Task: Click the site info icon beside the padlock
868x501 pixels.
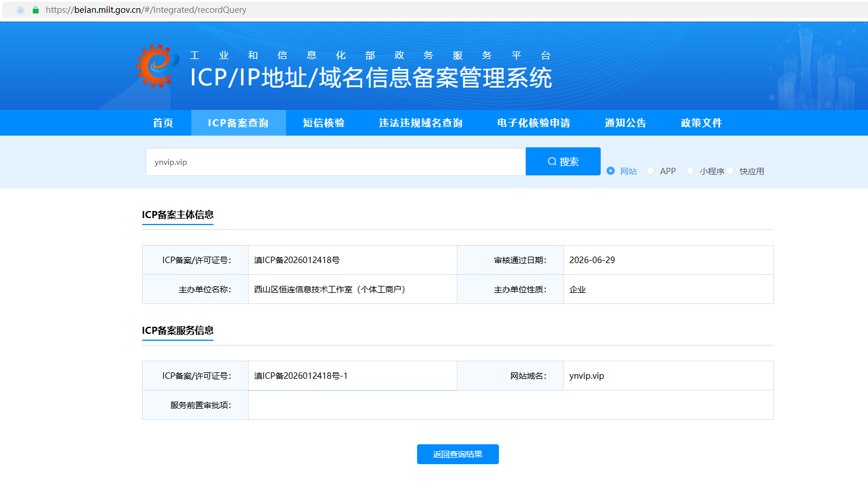Action: pyautogui.click(x=20, y=10)
